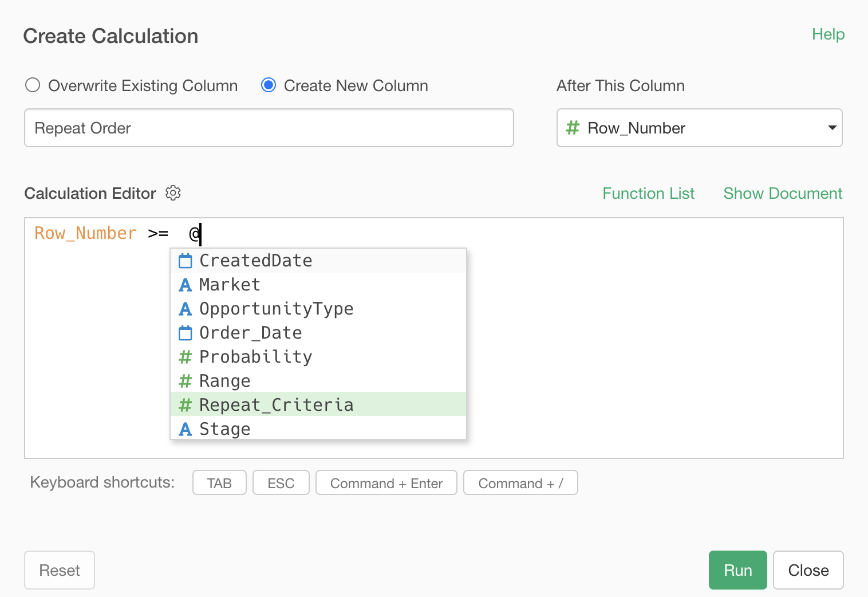Click the TAB keyboard shortcut button

pos(219,483)
